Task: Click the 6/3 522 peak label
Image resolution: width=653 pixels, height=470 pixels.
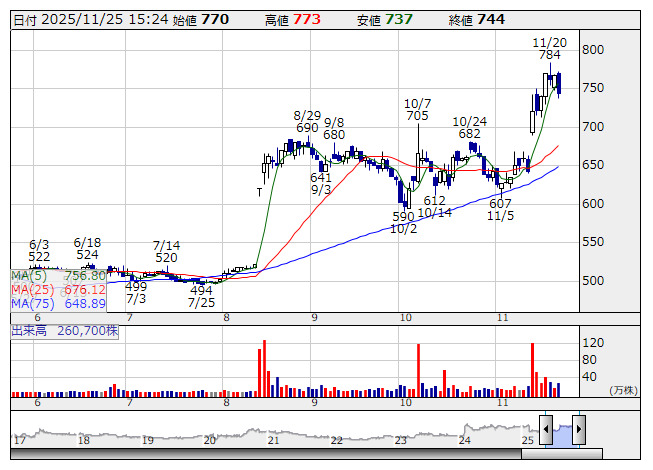Action: [39, 251]
